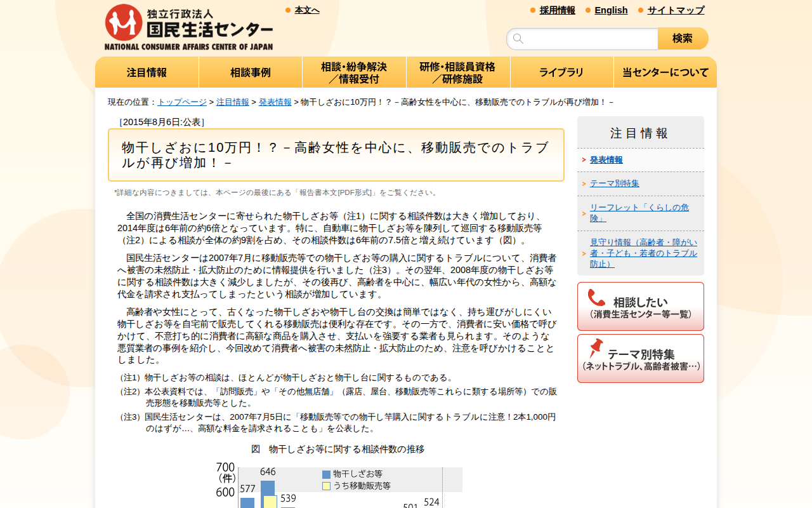Open the サイトマップ link
The image size is (812, 508).
pos(676,10)
